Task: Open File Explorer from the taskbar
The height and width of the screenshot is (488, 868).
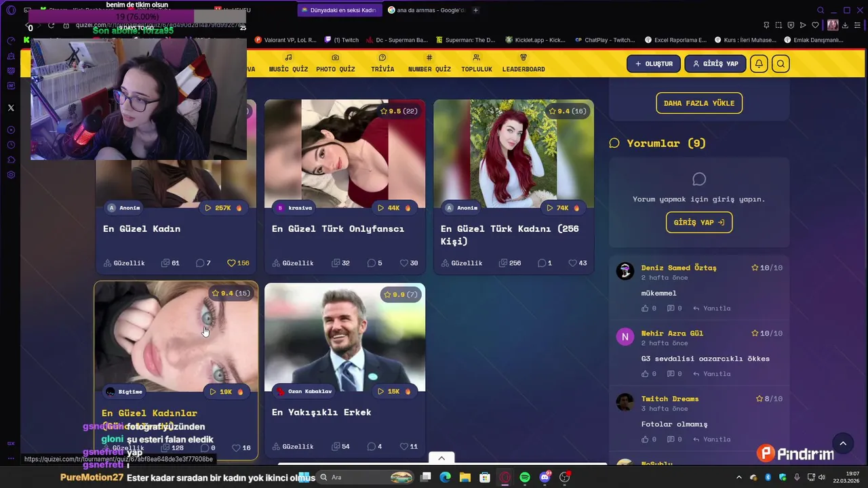Action: 465,477
